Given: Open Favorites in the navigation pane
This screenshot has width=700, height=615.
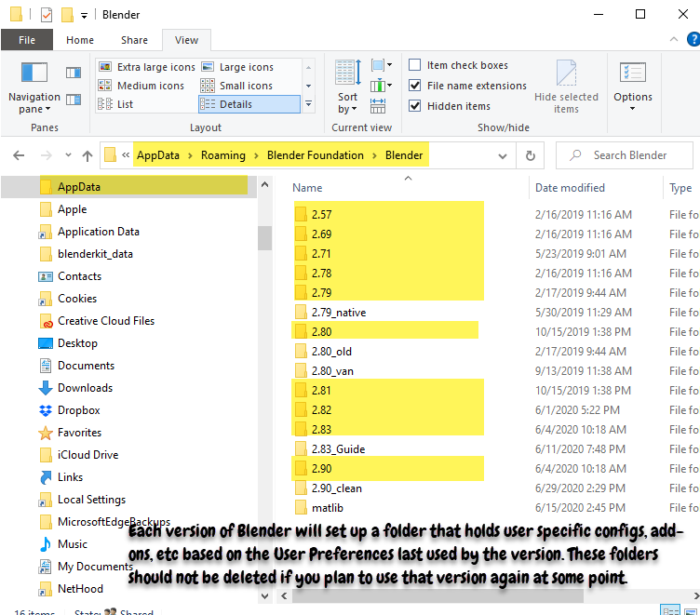Looking at the screenshot, I should click(79, 433).
